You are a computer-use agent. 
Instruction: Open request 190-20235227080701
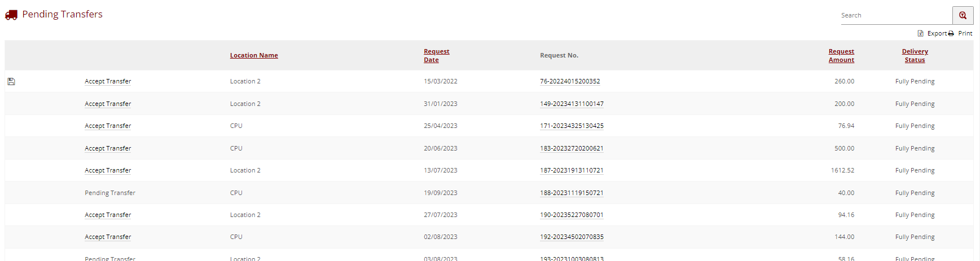pyautogui.click(x=572, y=215)
